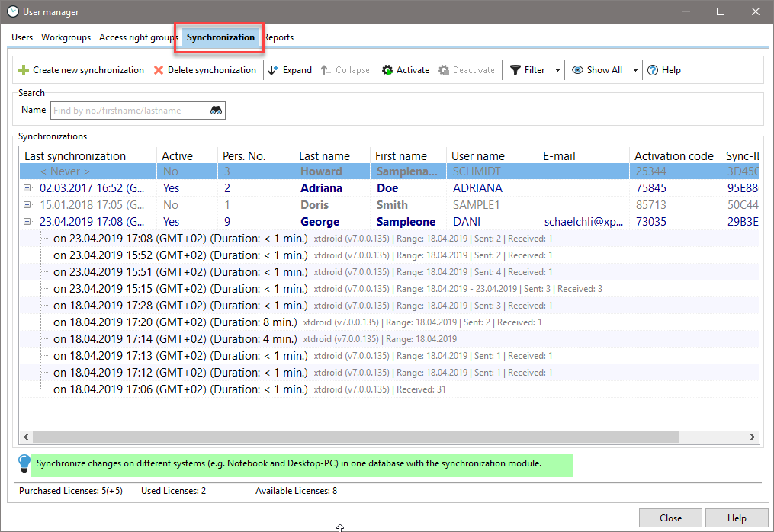
Task: Switch to the Workgroups tab
Action: click(x=66, y=37)
